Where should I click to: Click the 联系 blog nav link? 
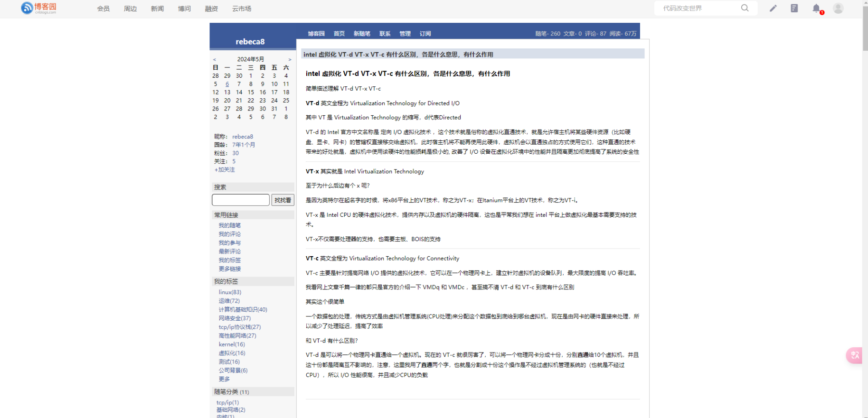pos(385,34)
